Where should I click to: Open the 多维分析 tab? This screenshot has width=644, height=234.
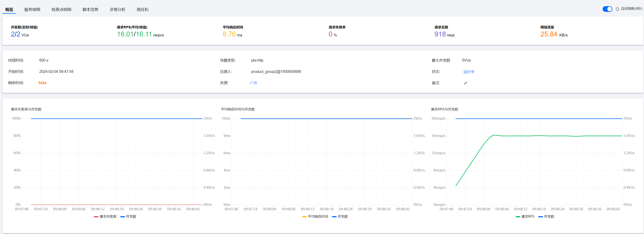coord(117,9)
